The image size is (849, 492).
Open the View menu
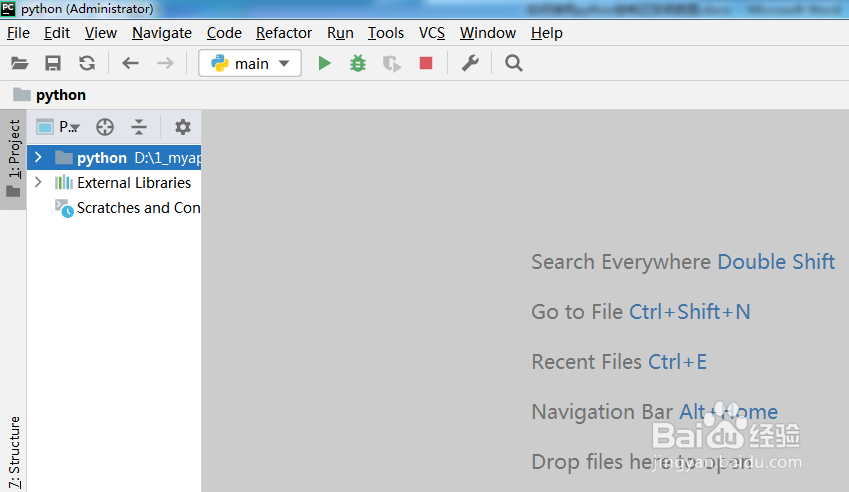[101, 33]
